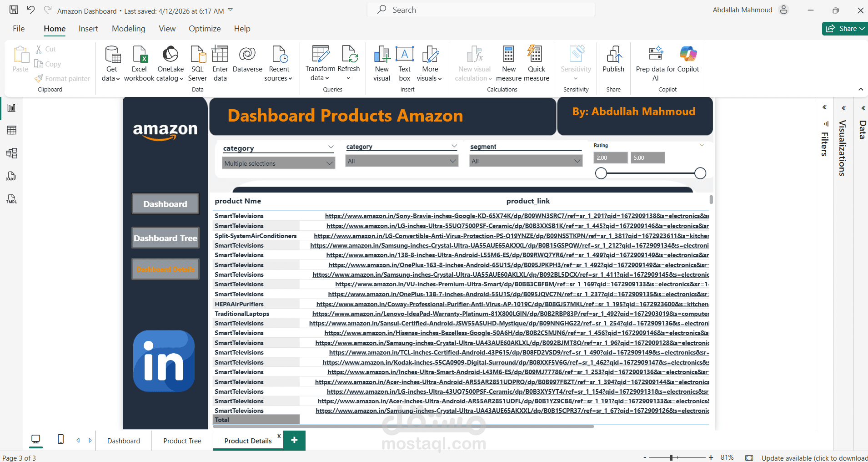Collapse the ribbon
Screen dimensions: 868x462
tap(861, 89)
